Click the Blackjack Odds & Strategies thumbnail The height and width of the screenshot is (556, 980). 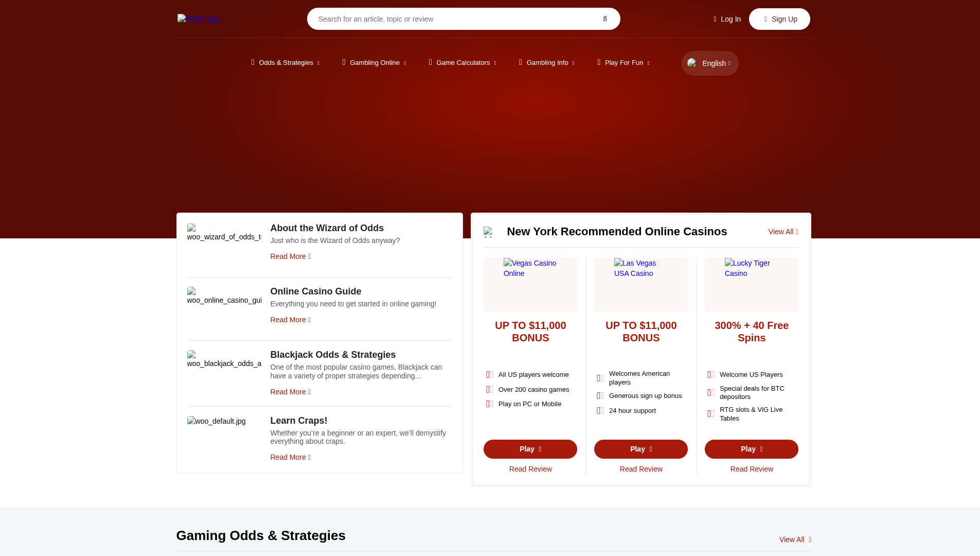click(x=224, y=359)
